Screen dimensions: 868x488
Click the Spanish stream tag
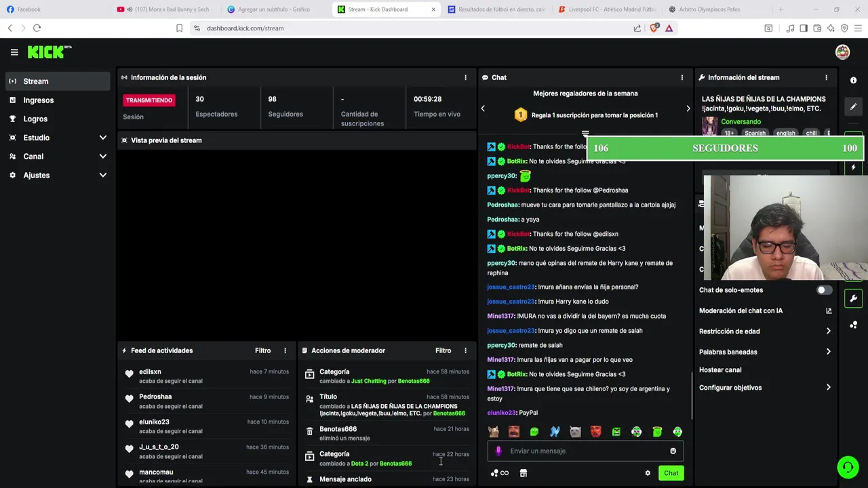(755, 134)
